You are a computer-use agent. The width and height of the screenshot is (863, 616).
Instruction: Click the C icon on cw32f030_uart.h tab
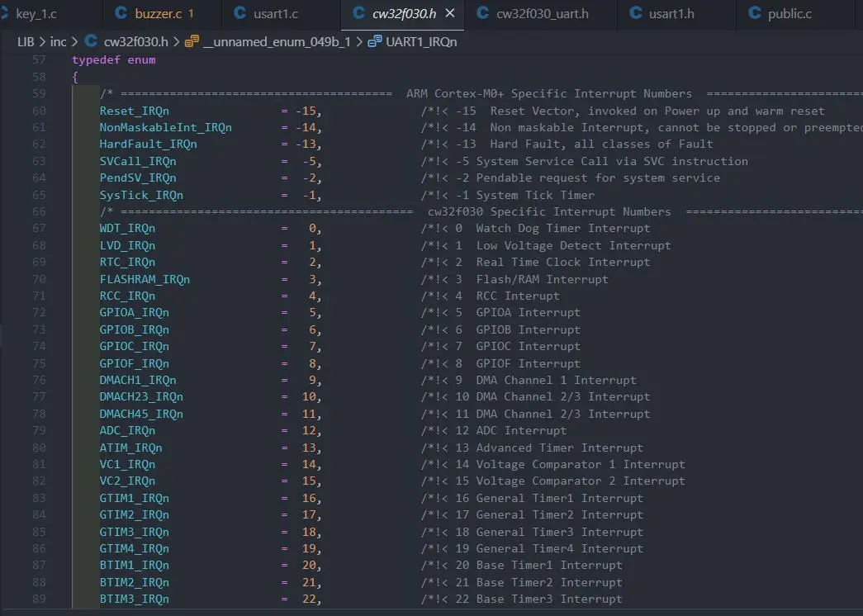pyautogui.click(x=481, y=13)
